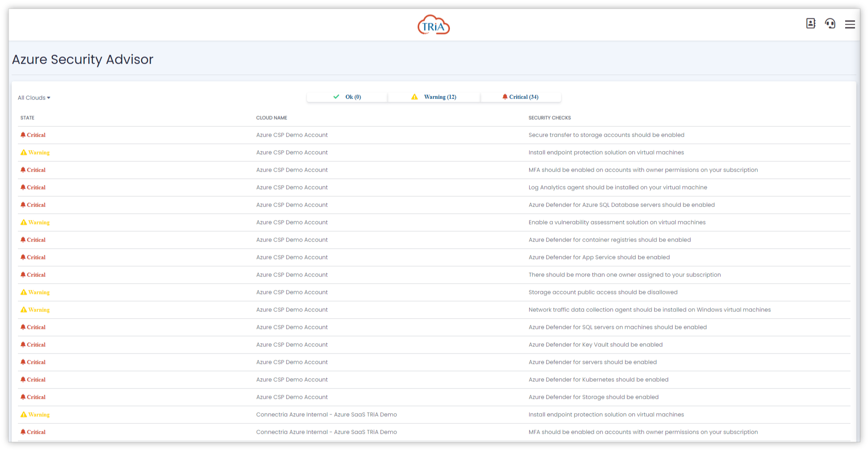Click bell icon in Log Analytics agent row
Viewport: 868px width, 453px height.
pos(23,187)
